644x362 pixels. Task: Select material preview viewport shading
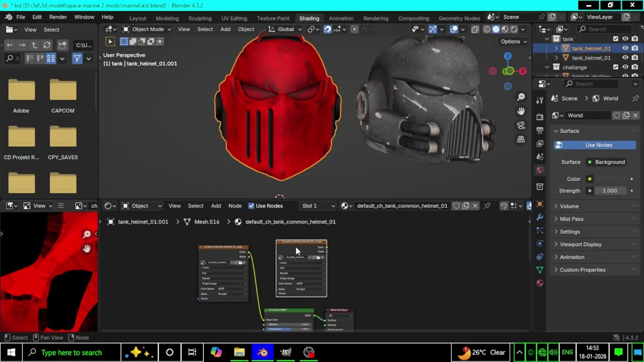(505, 29)
